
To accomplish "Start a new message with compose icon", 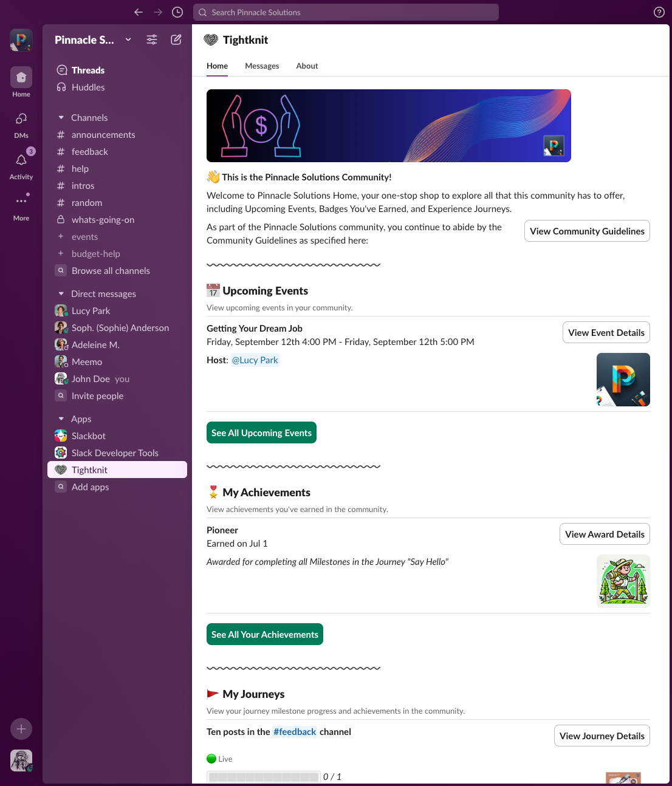I will 176,39.
